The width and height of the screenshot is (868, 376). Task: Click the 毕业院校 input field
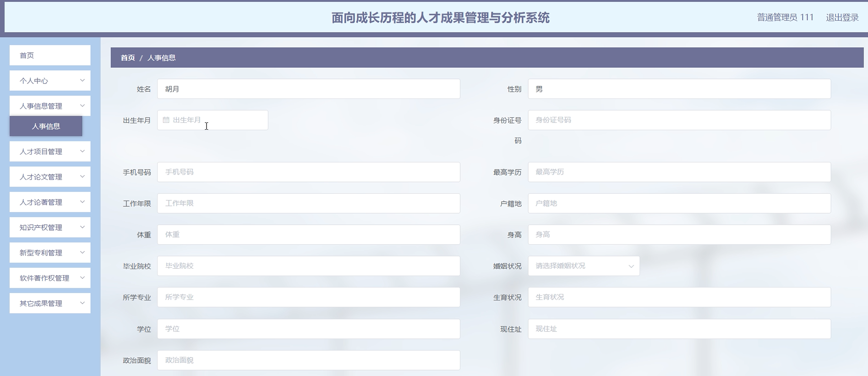[308, 266]
